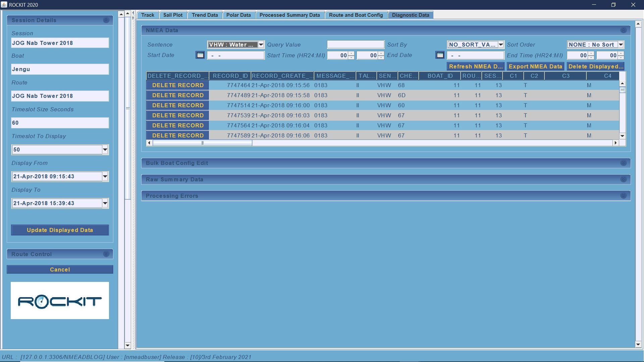The image size is (644, 362).
Task: Expand the Processing Errors section
Action: point(623,196)
